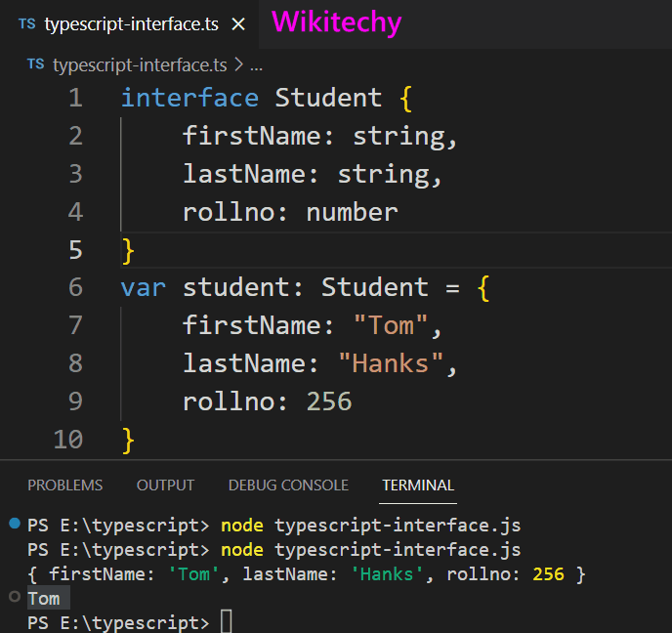Click the Wikitechy title text

336,22
